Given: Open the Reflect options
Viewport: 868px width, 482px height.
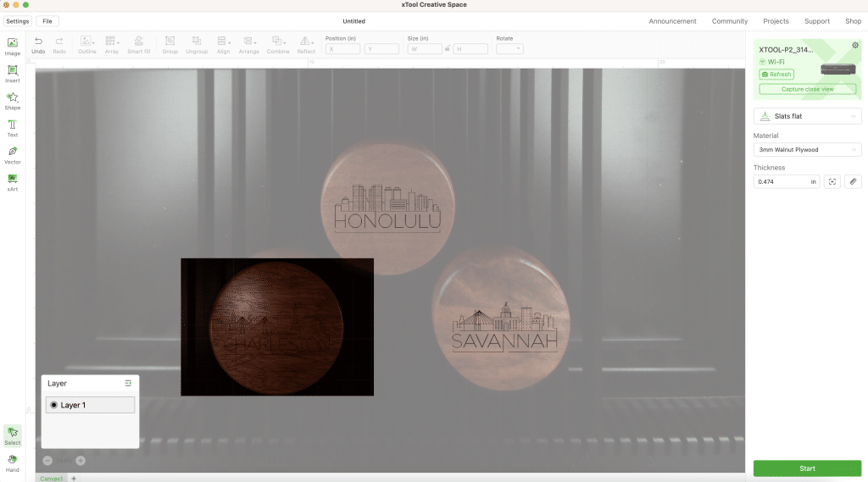Looking at the screenshot, I should pos(306,45).
